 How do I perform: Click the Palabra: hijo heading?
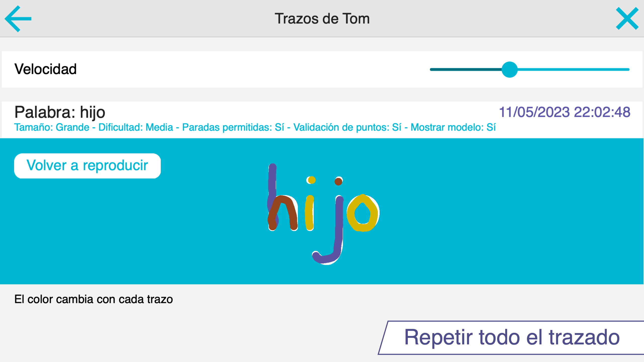tap(60, 112)
